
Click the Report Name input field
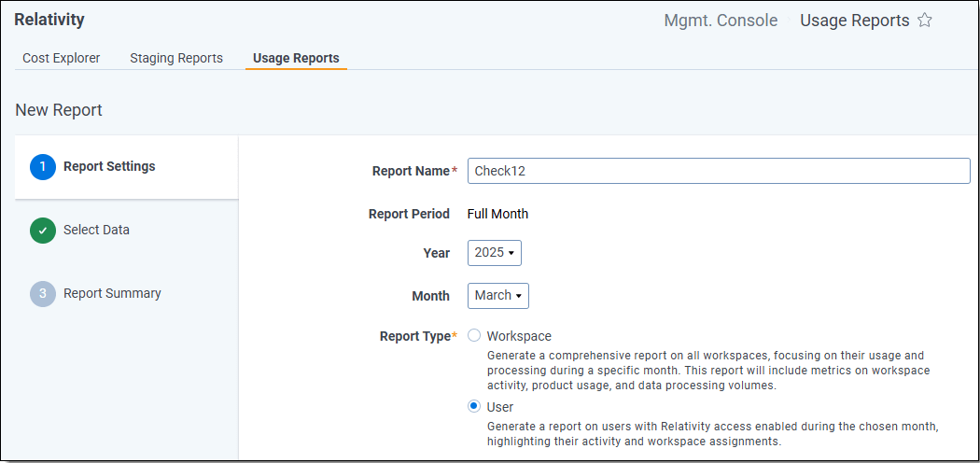(x=718, y=171)
